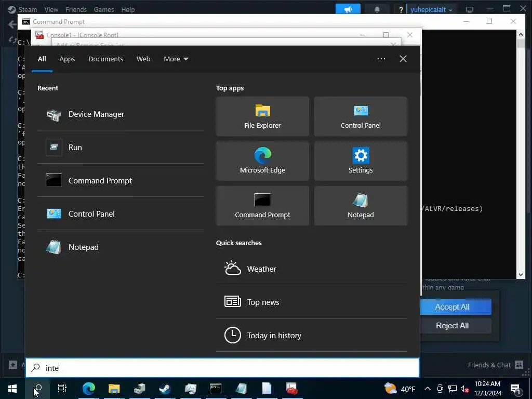
Task: Switch to the Documents search tab
Action: point(105,59)
